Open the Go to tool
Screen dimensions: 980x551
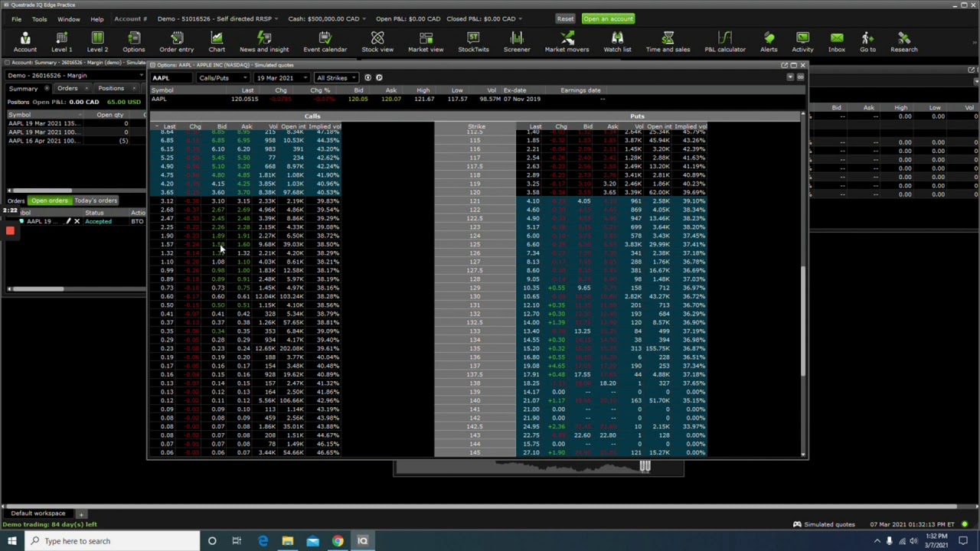(x=867, y=41)
